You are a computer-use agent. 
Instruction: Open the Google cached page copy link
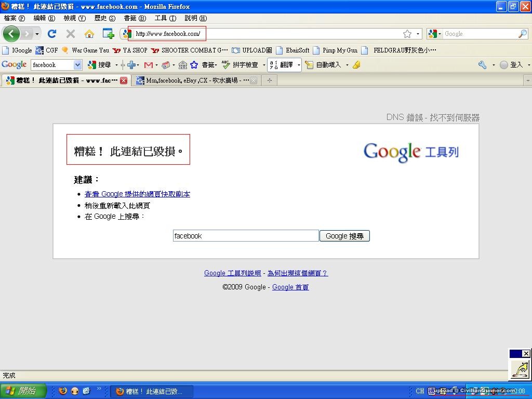point(137,194)
